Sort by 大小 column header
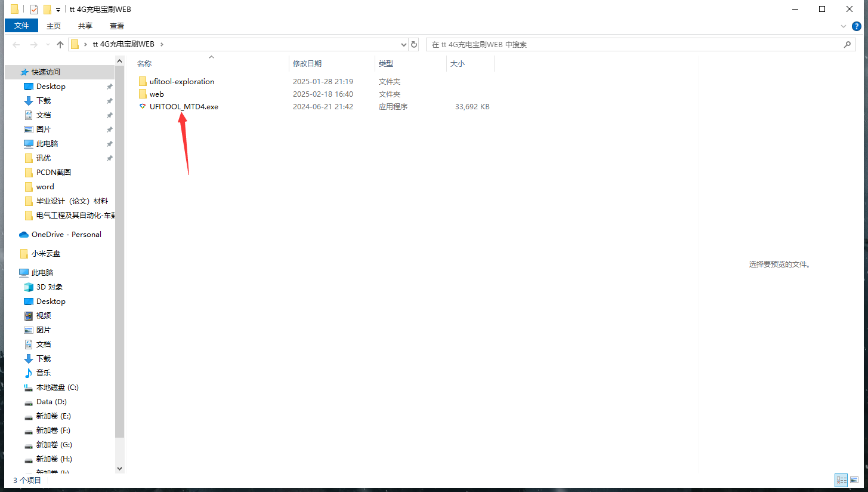The image size is (868, 492). 458,64
